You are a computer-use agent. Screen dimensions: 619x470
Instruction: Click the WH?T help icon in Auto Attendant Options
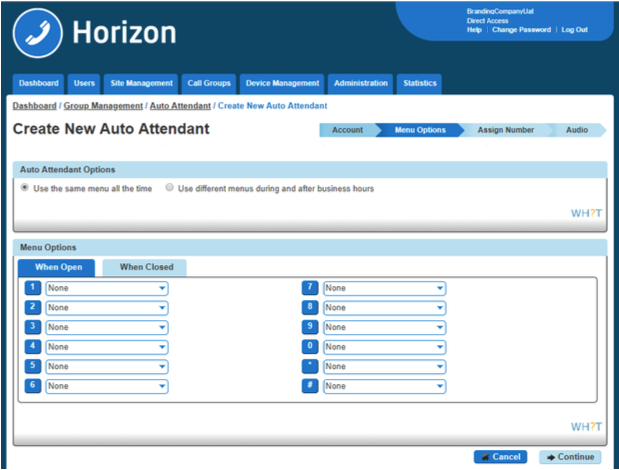click(586, 213)
